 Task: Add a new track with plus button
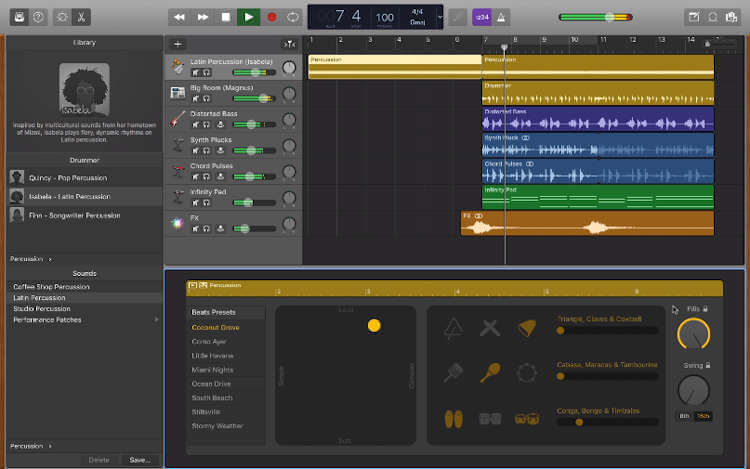pyautogui.click(x=177, y=44)
